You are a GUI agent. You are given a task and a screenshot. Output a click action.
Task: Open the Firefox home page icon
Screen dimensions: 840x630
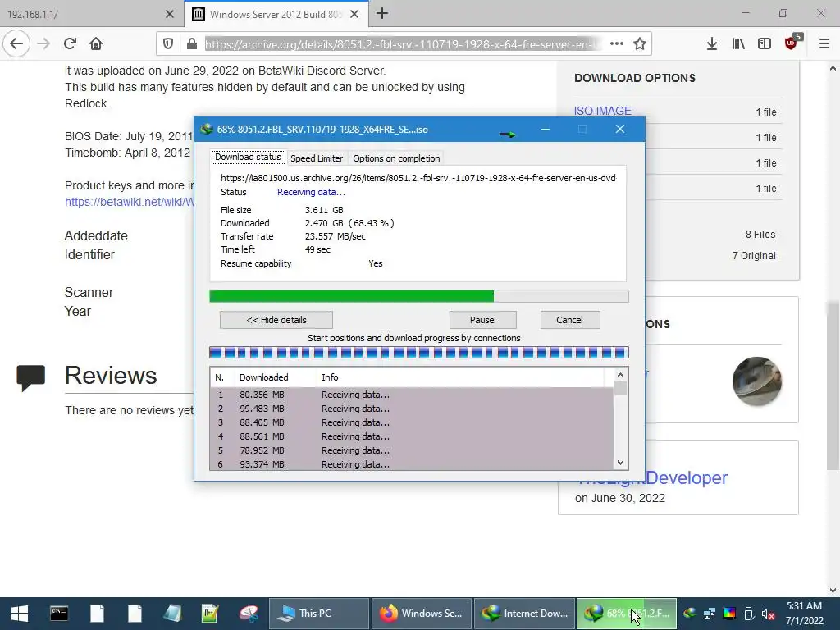96,44
